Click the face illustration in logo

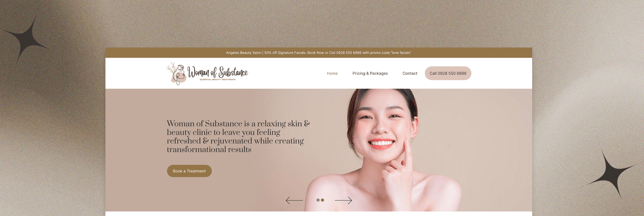[x=177, y=73]
